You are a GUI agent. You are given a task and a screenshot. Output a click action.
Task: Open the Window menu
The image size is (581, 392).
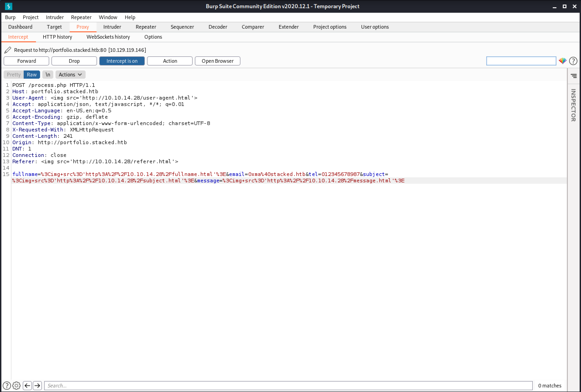(x=108, y=17)
